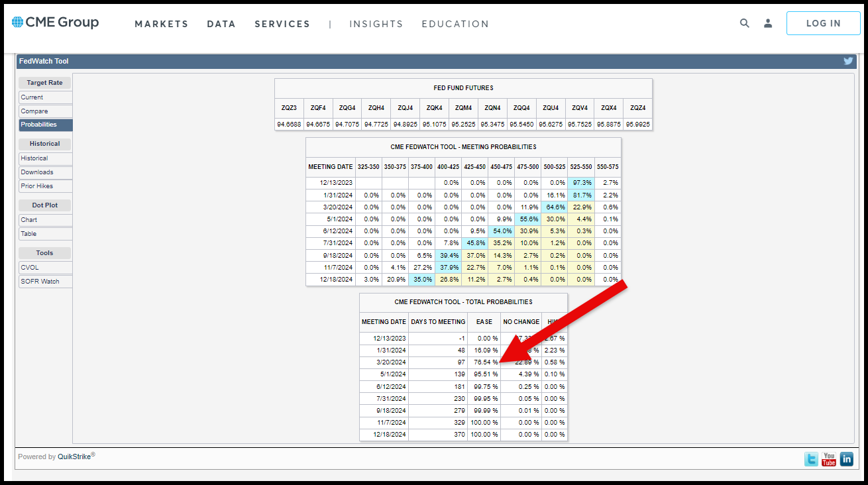This screenshot has height=485, width=868.
Task: Click the ZQX4 futures column header
Action: tap(609, 108)
